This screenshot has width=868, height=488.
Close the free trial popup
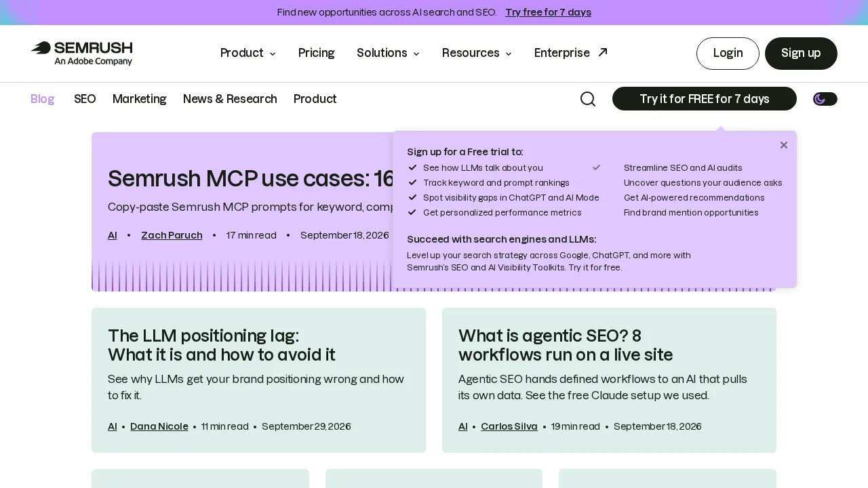pos(784,145)
